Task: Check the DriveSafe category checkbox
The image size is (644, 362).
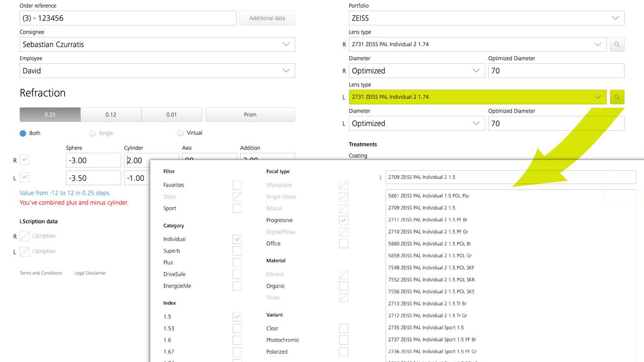Action: click(237, 274)
